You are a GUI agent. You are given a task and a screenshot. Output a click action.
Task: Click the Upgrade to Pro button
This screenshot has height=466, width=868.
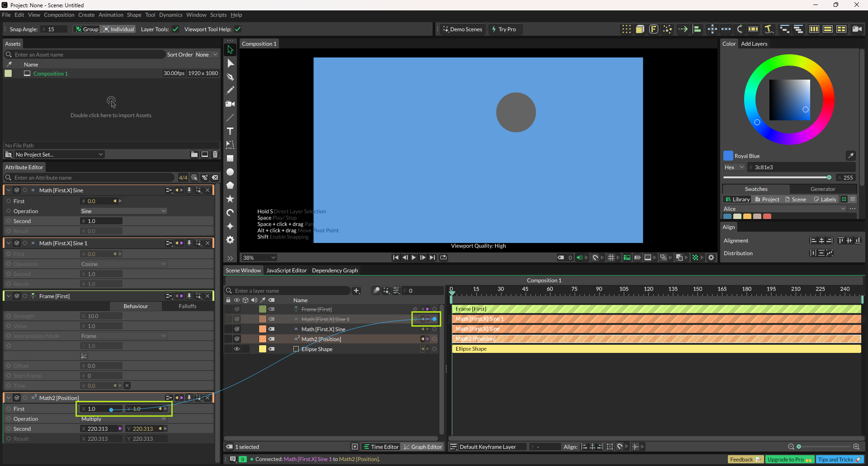(789, 459)
